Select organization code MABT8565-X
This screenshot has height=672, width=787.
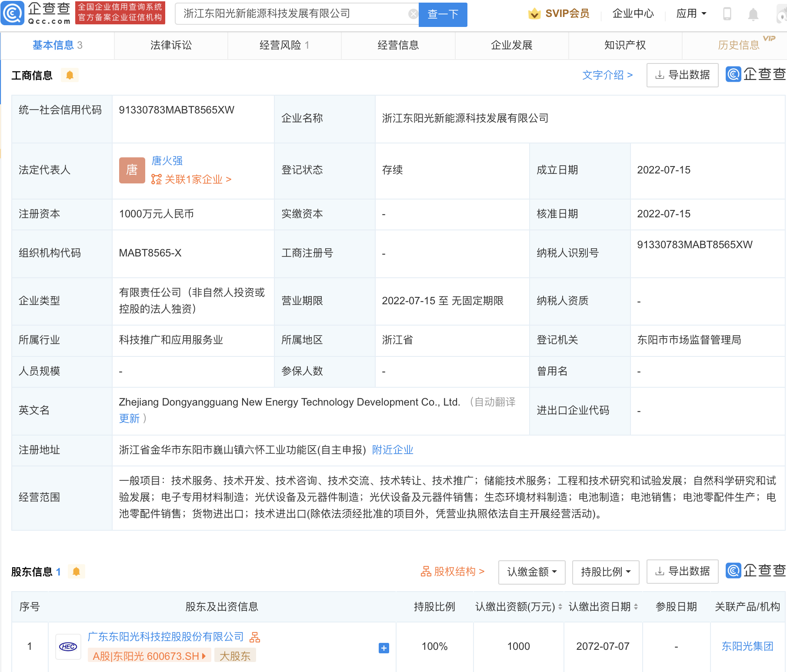click(x=150, y=253)
